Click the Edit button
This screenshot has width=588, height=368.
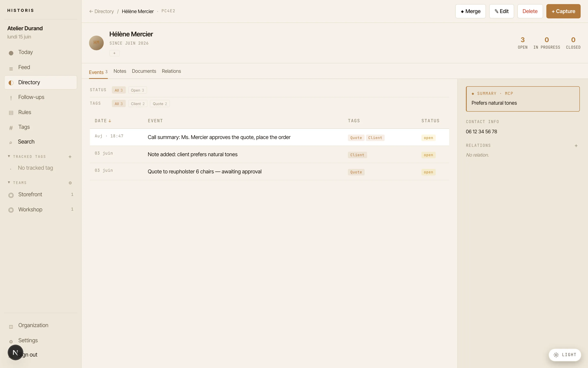tap(501, 11)
